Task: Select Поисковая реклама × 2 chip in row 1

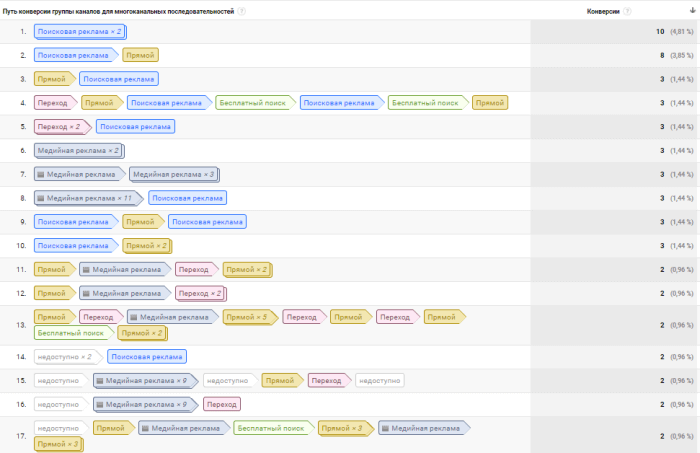Action: [x=80, y=32]
